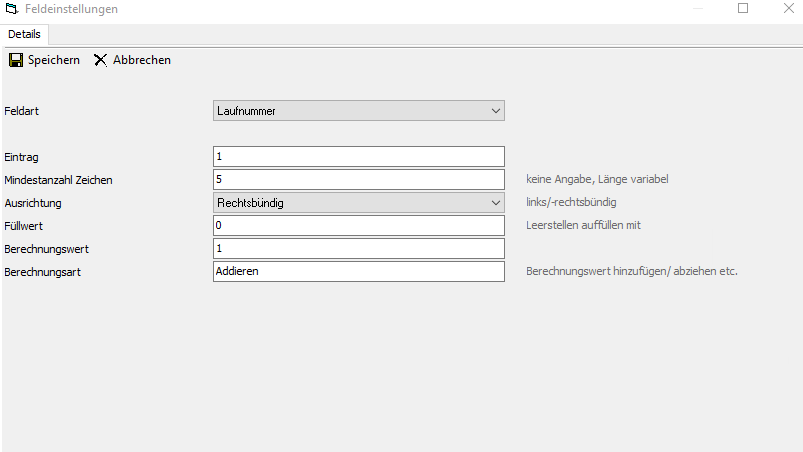The height and width of the screenshot is (452, 803).
Task: Open the Feldart dropdown showing Laufnummer
Action: coord(350,111)
